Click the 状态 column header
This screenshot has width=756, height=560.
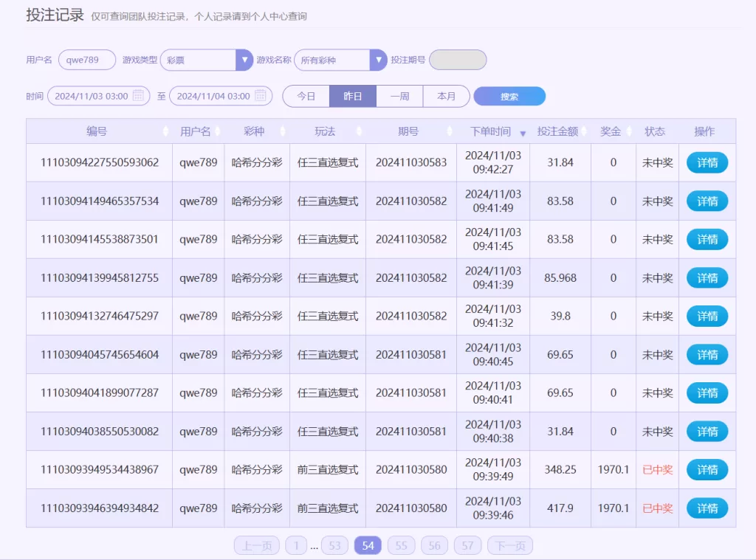(655, 131)
